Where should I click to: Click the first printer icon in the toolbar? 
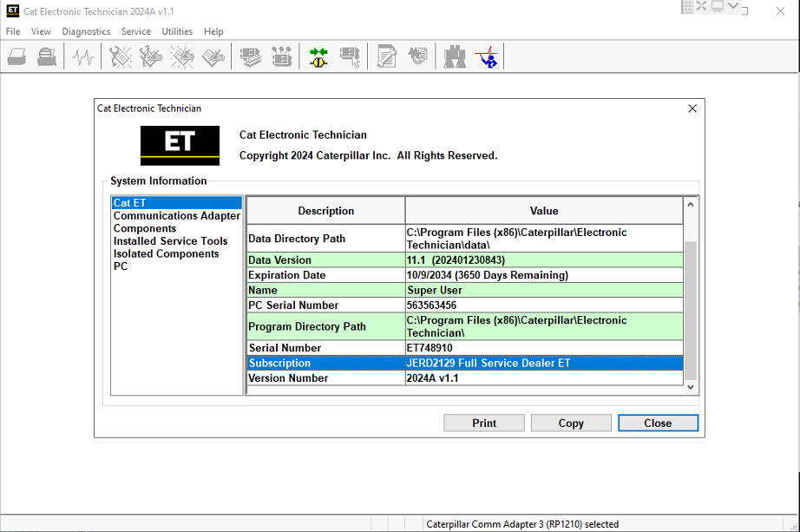17,57
